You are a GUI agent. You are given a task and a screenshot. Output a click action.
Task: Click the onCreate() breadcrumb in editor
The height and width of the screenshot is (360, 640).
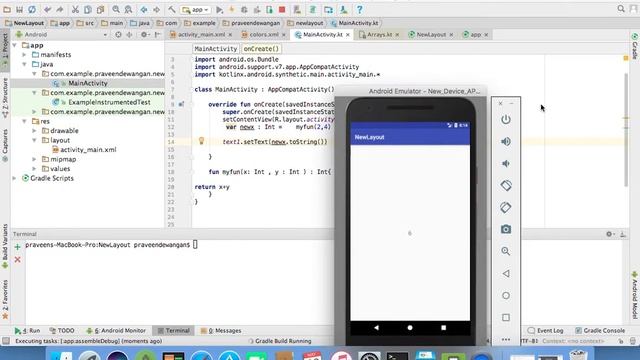coord(261,49)
